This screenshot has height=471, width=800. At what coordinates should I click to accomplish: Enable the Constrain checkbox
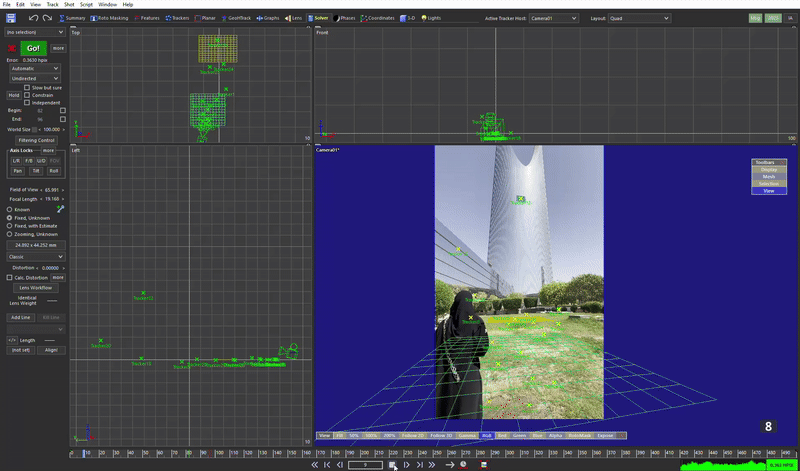(x=27, y=95)
